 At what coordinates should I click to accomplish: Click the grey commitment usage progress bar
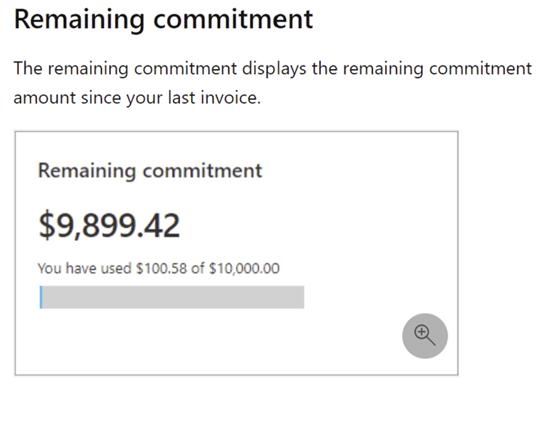(172, 297)
